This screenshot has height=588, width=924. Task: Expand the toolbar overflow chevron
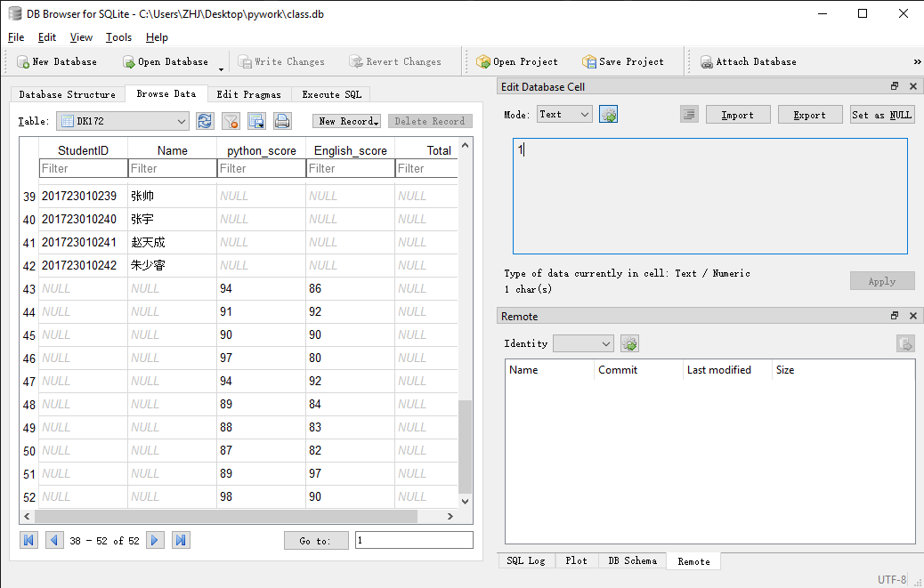917,61
